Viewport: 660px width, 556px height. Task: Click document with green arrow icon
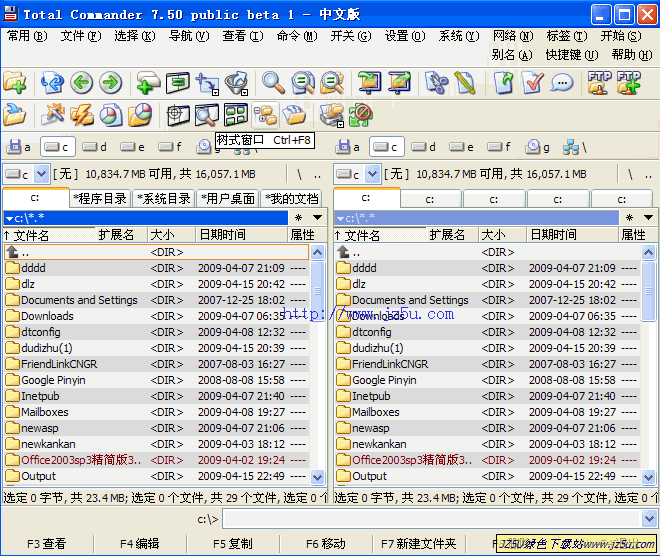click(x=503, y=82)
